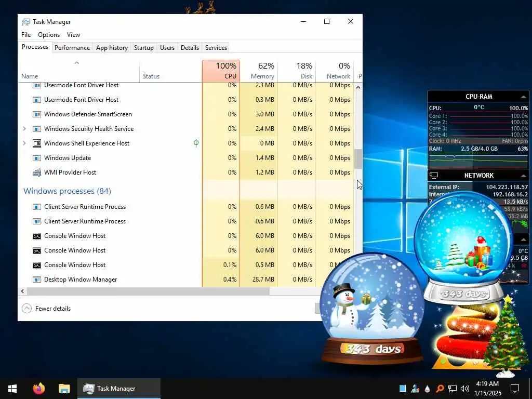The image size is (532, 399).
Task: Click the monitor icon in NETWORK gadget header
Action: point(434,176)
